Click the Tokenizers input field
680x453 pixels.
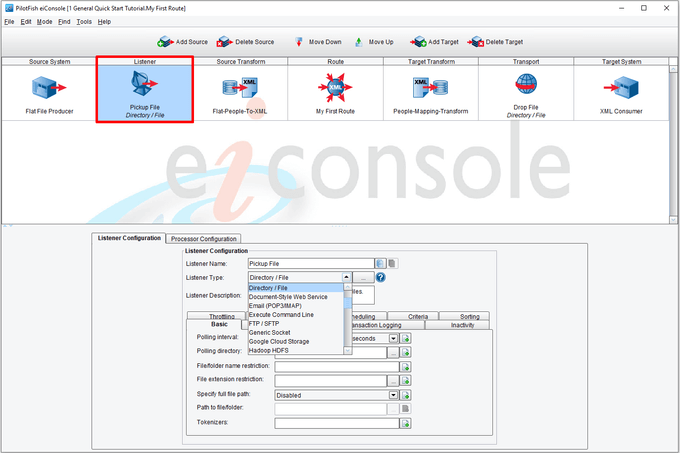(337, 423)
